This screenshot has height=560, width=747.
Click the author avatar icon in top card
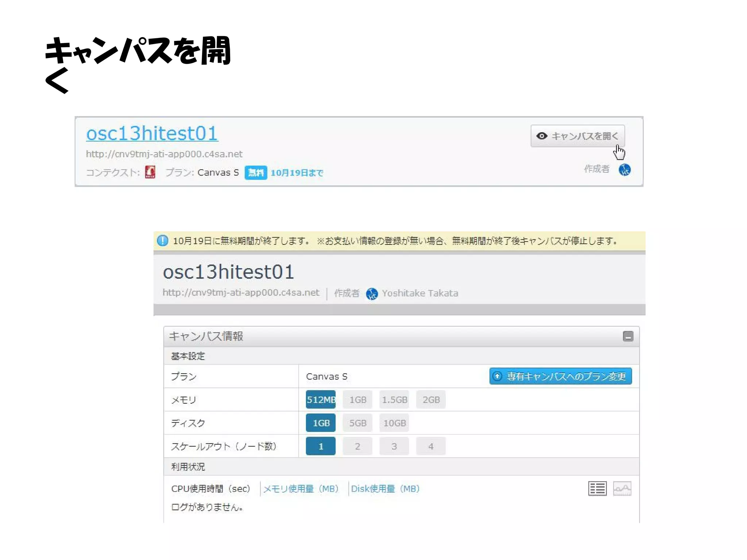click(x=624, y=170)
